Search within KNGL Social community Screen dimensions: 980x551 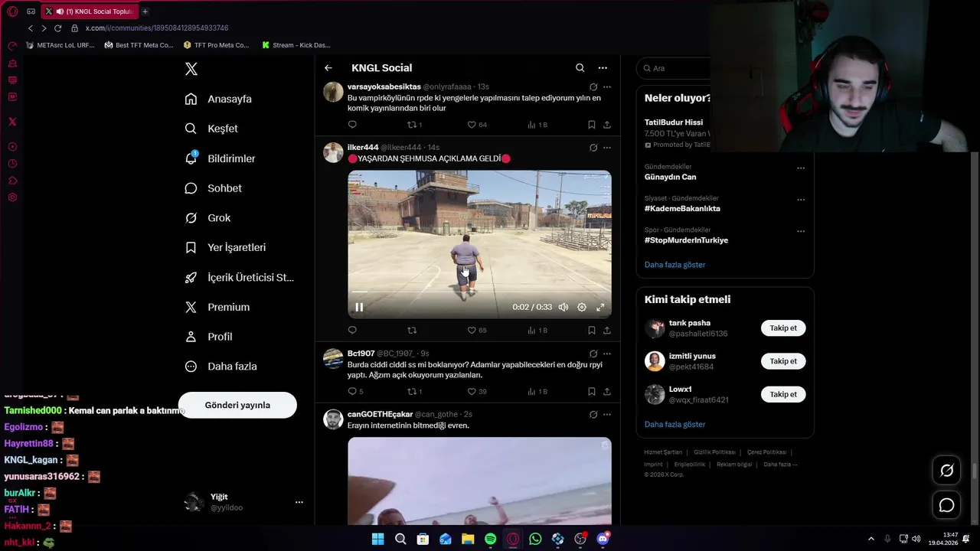point(580,68)
